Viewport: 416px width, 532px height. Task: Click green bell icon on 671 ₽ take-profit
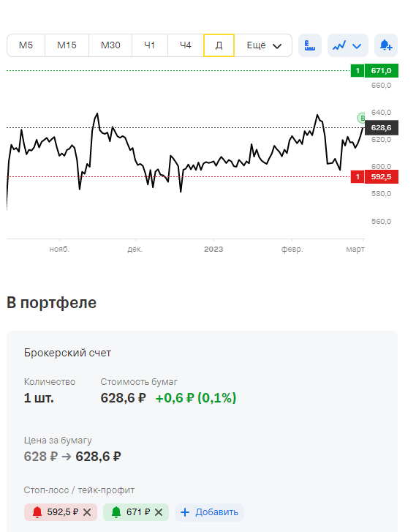[116, 512]
